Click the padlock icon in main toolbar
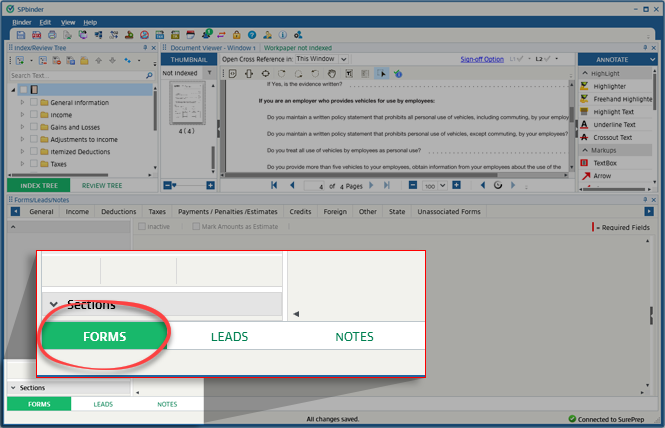665x428 pixels. [x=236, y=34]
